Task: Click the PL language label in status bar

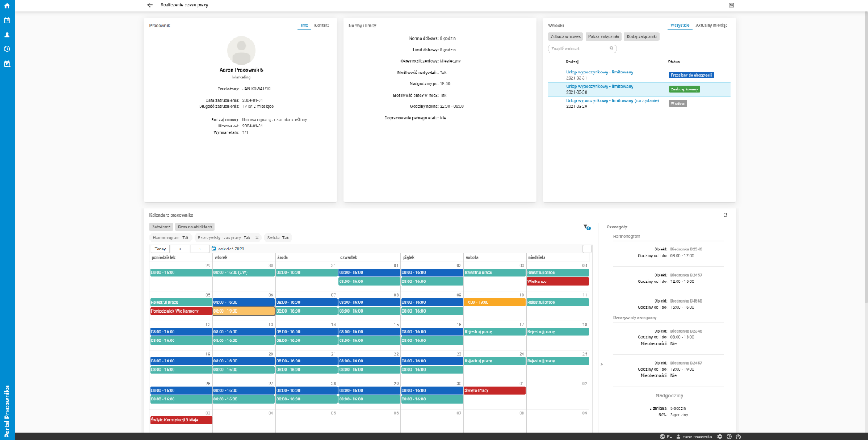Action: 669,436
